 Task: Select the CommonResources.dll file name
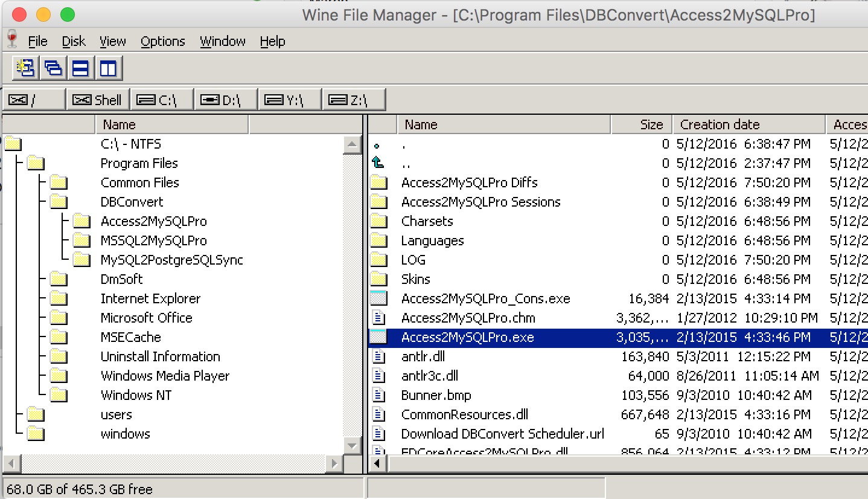[465, 414]
